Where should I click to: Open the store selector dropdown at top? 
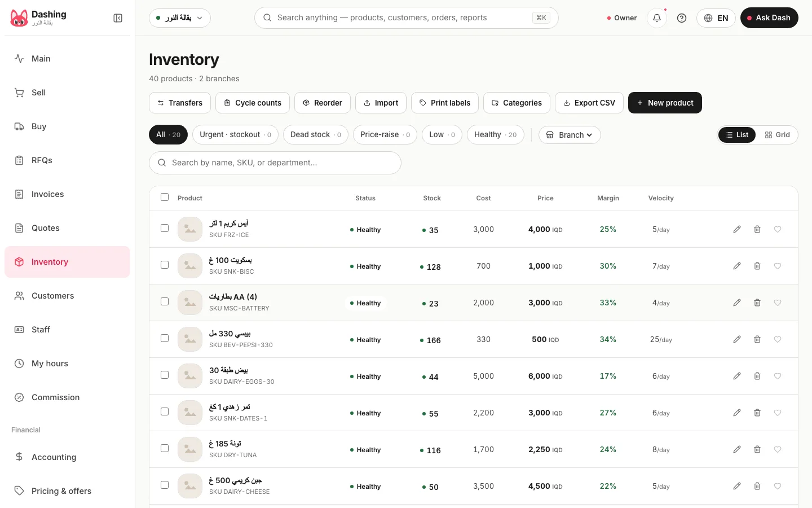point(180,18)
